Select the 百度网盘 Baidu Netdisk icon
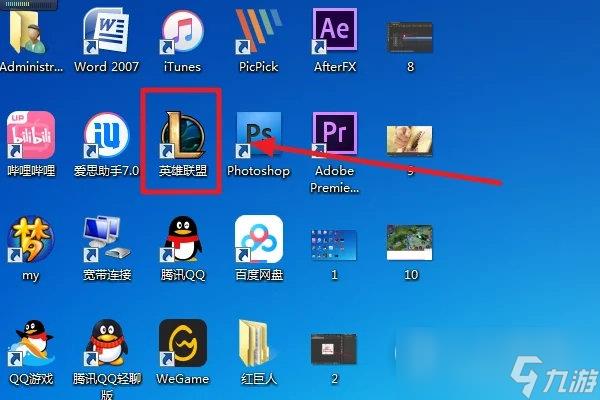Viewport: 600px width, 400px height. 259,238
